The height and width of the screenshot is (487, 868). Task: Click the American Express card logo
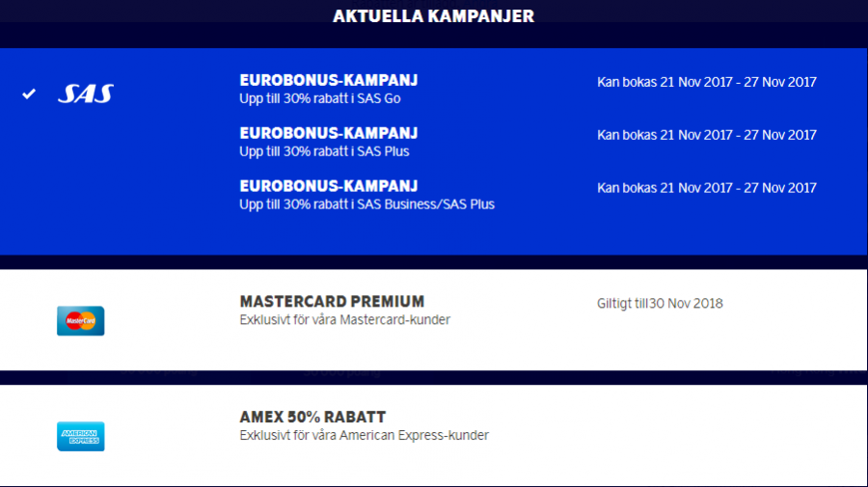(80, 436)
